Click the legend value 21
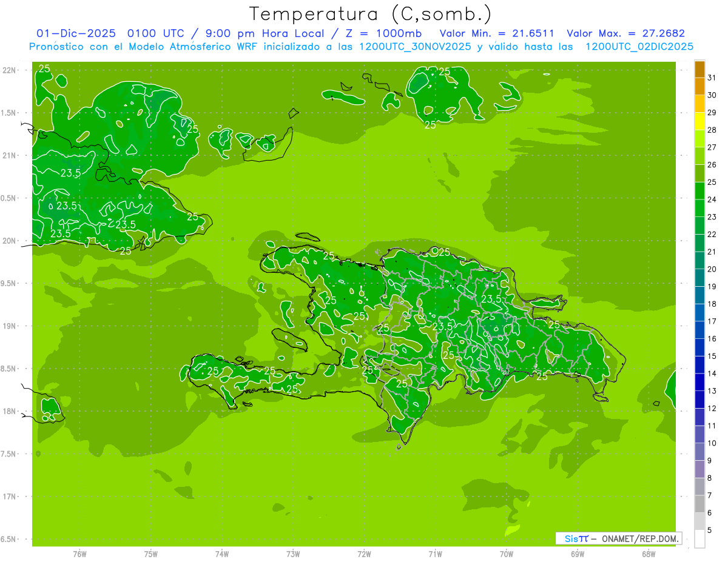This screenshot has width=728, height=562. click(x=712, y=252)
